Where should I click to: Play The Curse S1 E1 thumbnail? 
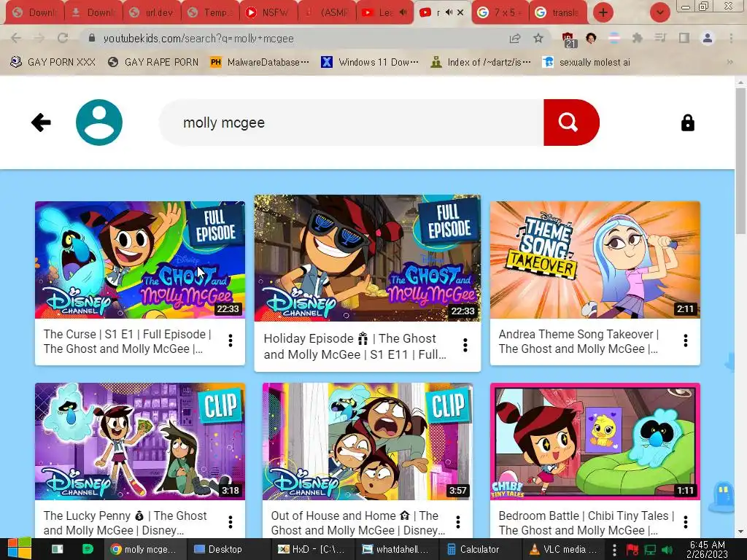tap(139, 260)
